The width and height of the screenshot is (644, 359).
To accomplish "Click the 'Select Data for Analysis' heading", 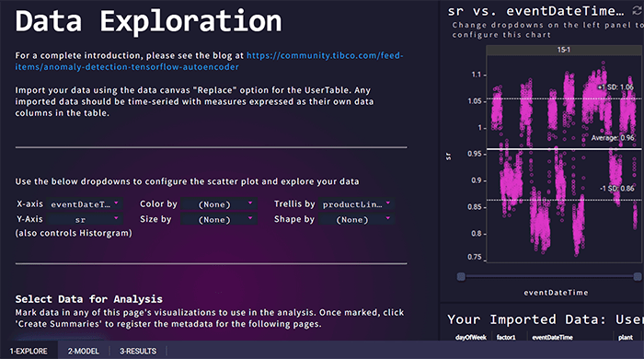I will 88,299.
